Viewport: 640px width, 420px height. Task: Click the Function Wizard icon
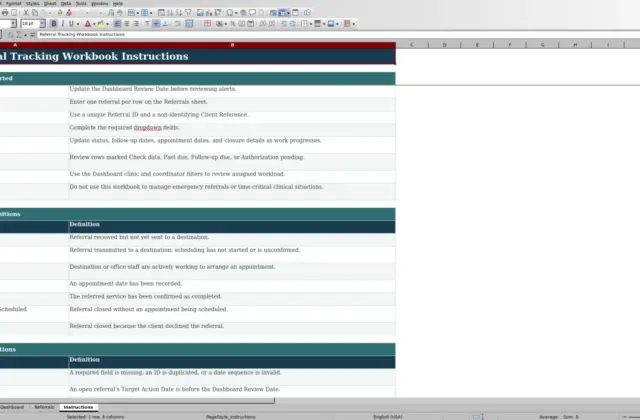(11, 35)
